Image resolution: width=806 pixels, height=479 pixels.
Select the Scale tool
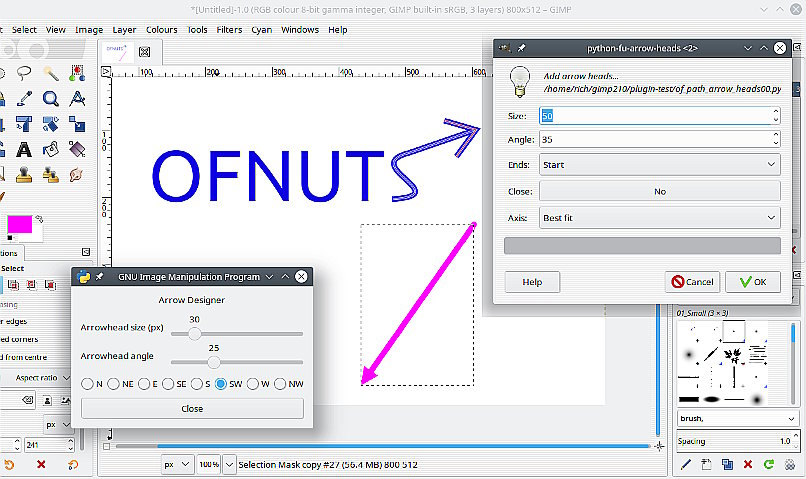77,124
